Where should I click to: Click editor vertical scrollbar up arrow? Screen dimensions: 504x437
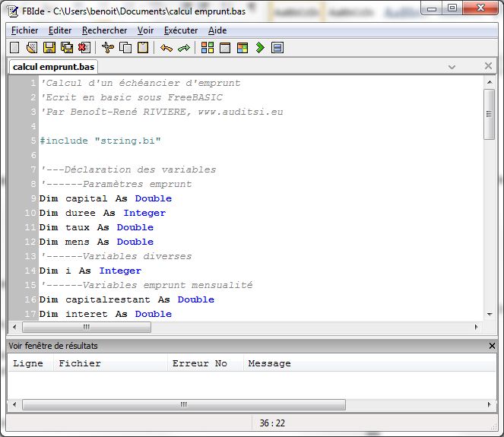click(490, 82)
